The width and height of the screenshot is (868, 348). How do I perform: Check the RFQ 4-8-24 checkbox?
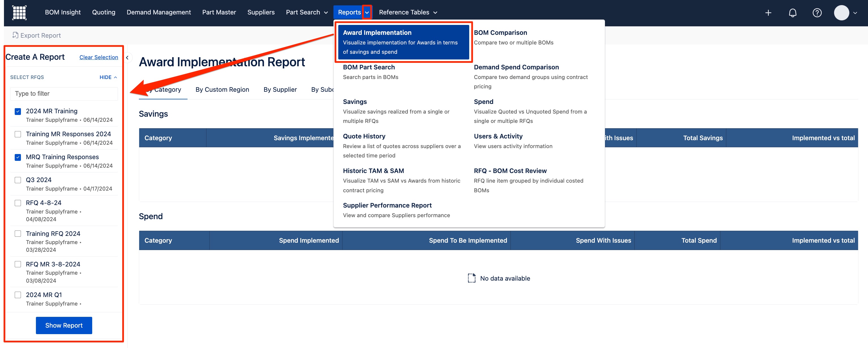click(x=18, y=203)
